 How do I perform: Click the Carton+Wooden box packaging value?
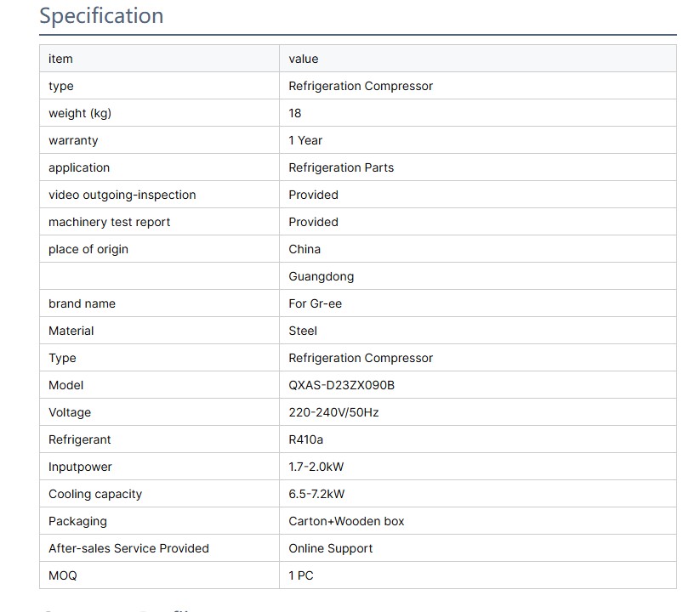346,521
